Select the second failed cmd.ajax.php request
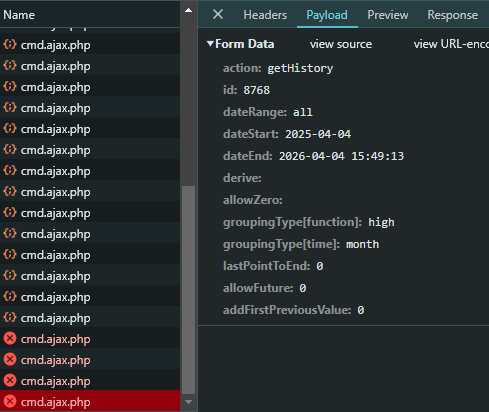Screen dimensions: 489x412 point(90,359)
